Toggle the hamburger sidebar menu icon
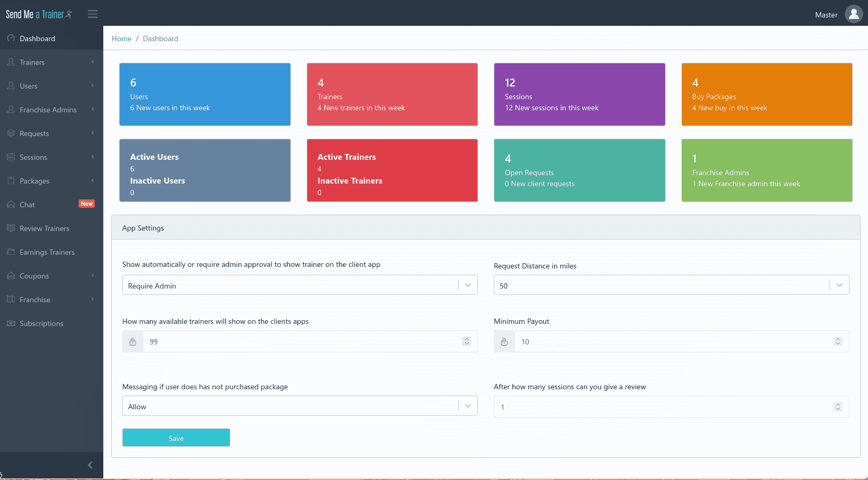Viewport: 868px width, 480px height. [93, 14]
